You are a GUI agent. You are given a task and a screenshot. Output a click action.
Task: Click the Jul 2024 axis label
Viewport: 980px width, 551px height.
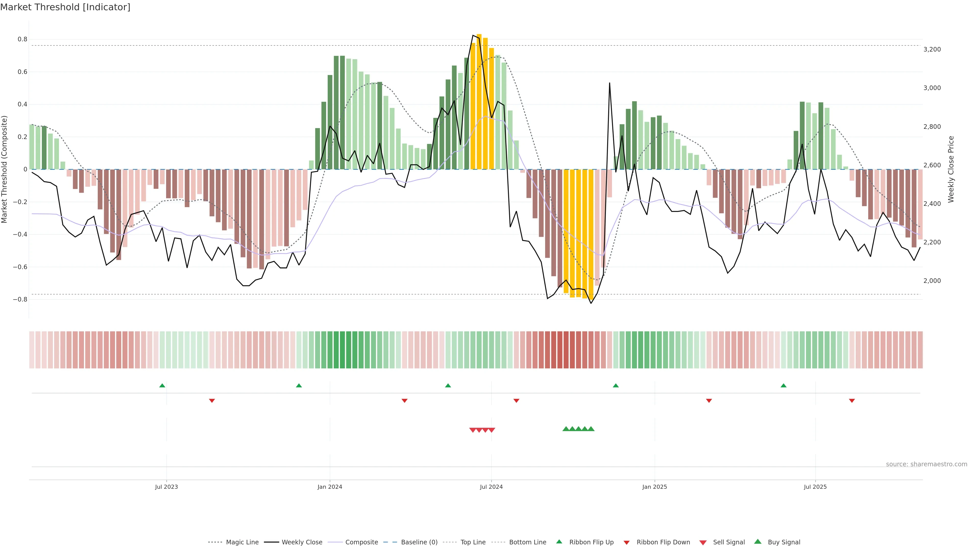click(x=491, y=487)
